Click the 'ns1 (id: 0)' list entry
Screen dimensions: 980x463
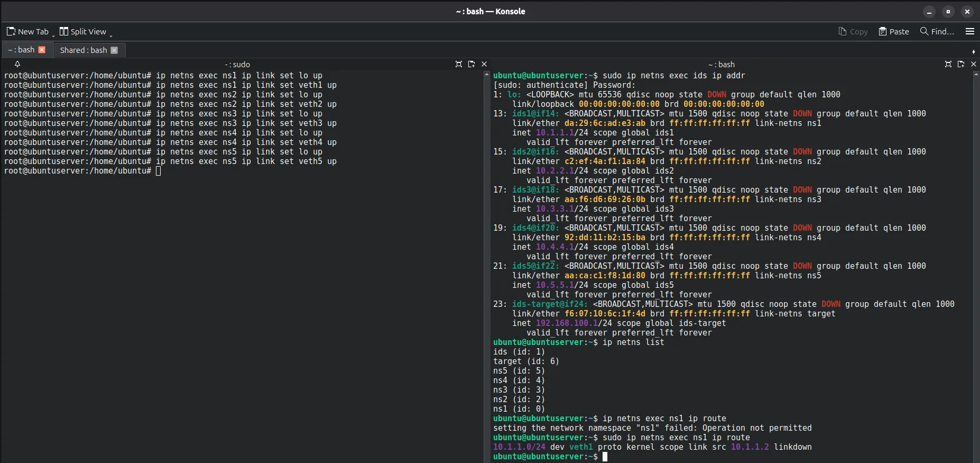click(519, 409)
